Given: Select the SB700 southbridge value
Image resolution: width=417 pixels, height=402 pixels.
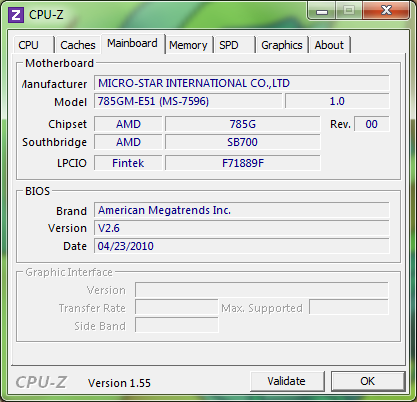Looking at the screenshot, I should (243, 142).
